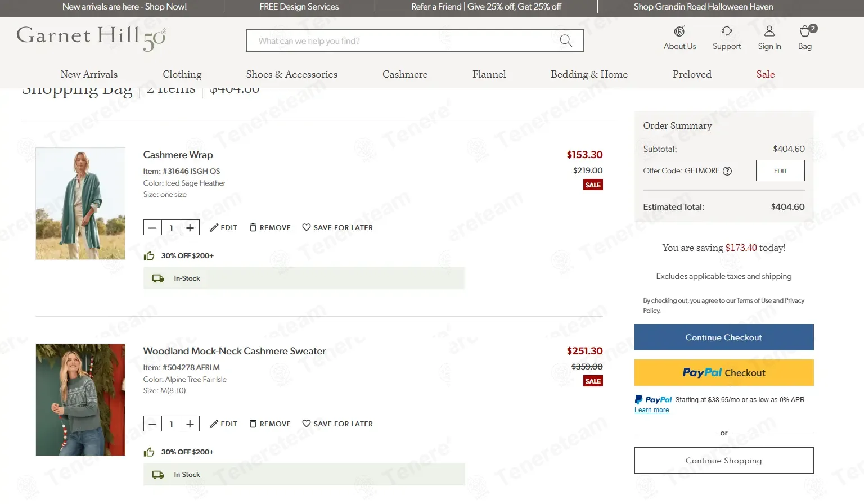
Task: Open the Sale menu
Action: (766, 74)
